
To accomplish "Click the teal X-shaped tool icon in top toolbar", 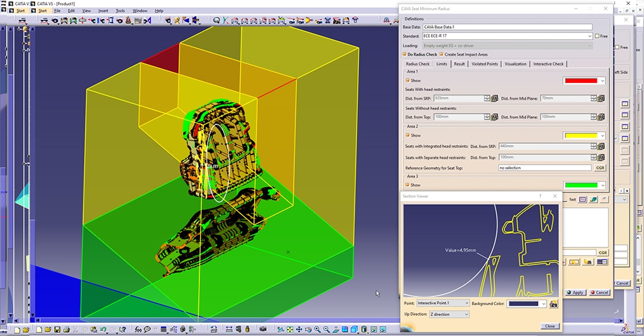I will coord(226,20).
